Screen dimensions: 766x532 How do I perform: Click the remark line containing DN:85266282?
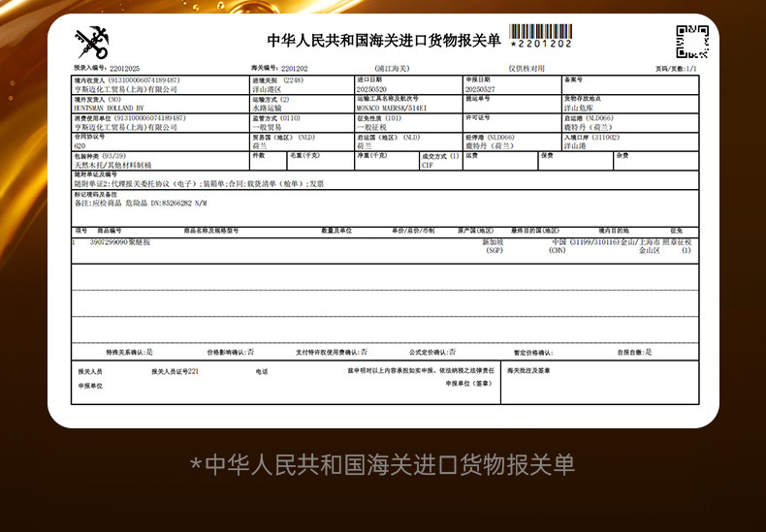tap(141, 203)
